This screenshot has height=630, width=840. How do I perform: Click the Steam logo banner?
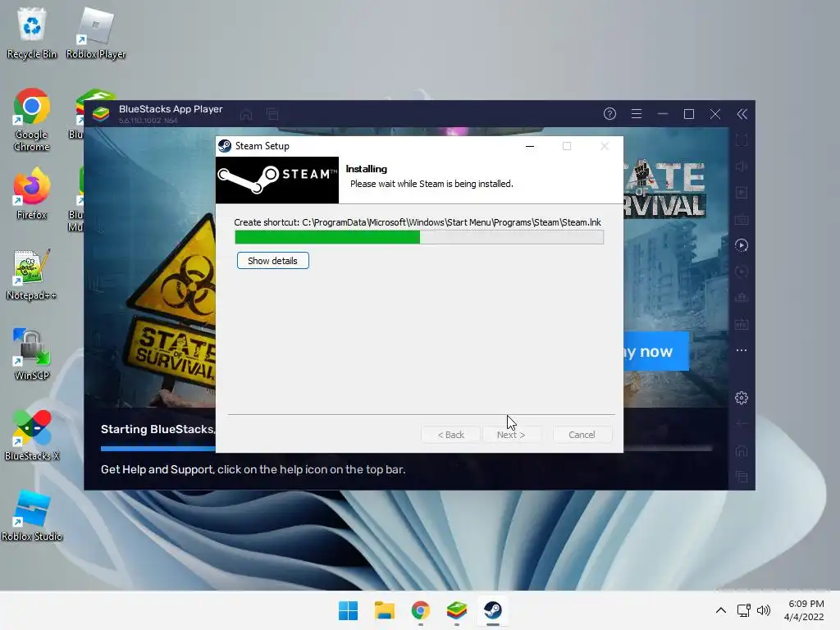point(277,180)
